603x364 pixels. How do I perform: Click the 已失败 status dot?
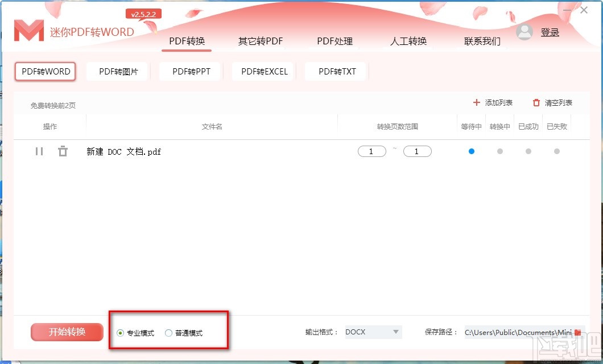557,151
